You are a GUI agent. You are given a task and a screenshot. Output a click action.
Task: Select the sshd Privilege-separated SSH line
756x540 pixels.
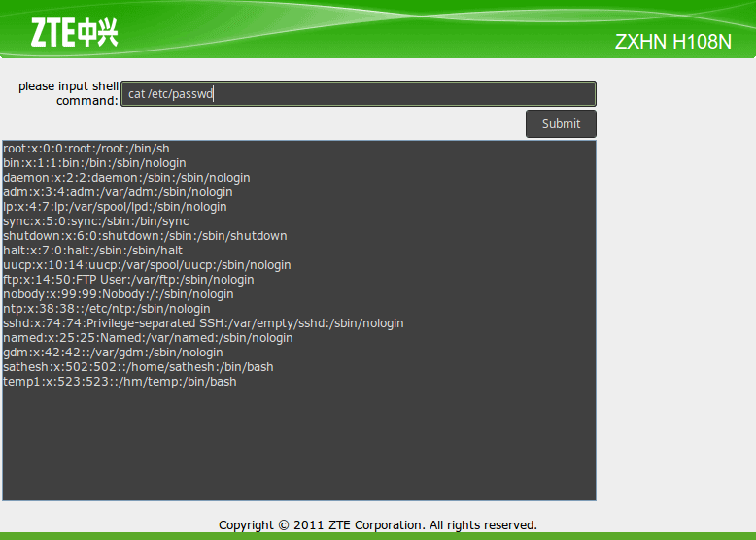(203, 323)
